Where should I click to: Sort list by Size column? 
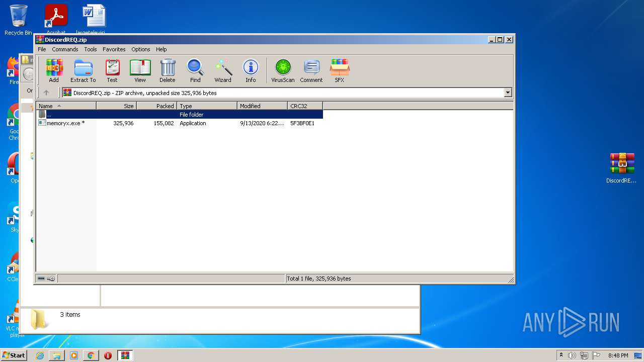point(116,106)
